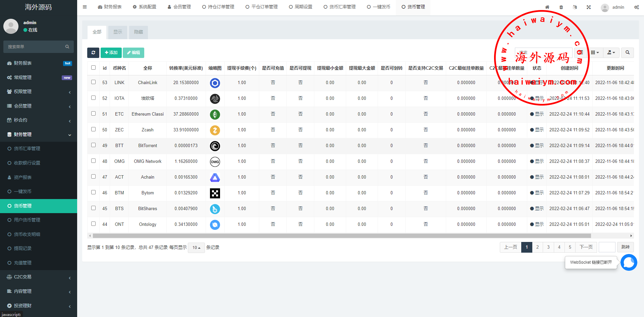Switch to the 显示 filter tab
Image resolution: width=644 pixels, height=317 pixels.
pos(118,32)
